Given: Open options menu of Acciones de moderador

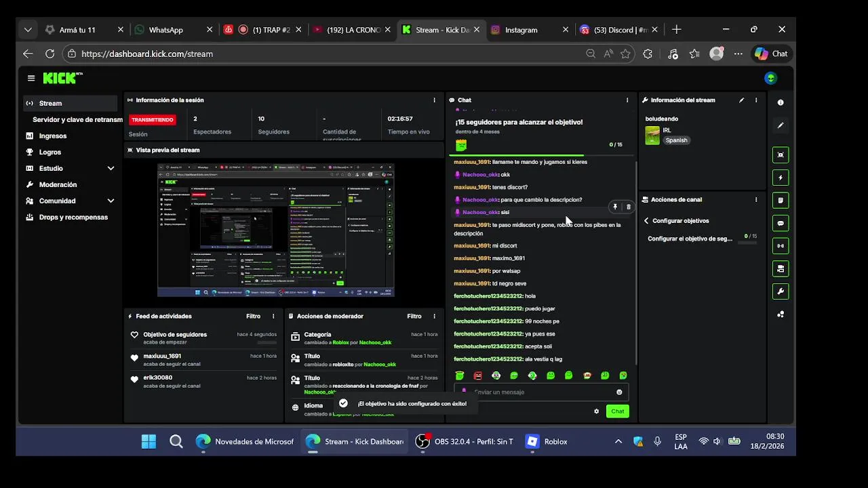Looking at the screenshot, I should pyautogui.click(x=435, y=317).
